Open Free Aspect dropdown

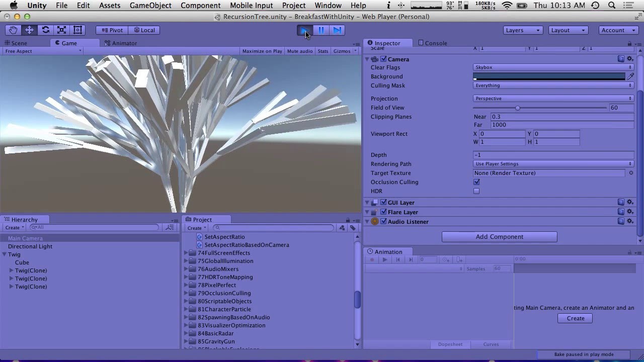tap(43, 51)
